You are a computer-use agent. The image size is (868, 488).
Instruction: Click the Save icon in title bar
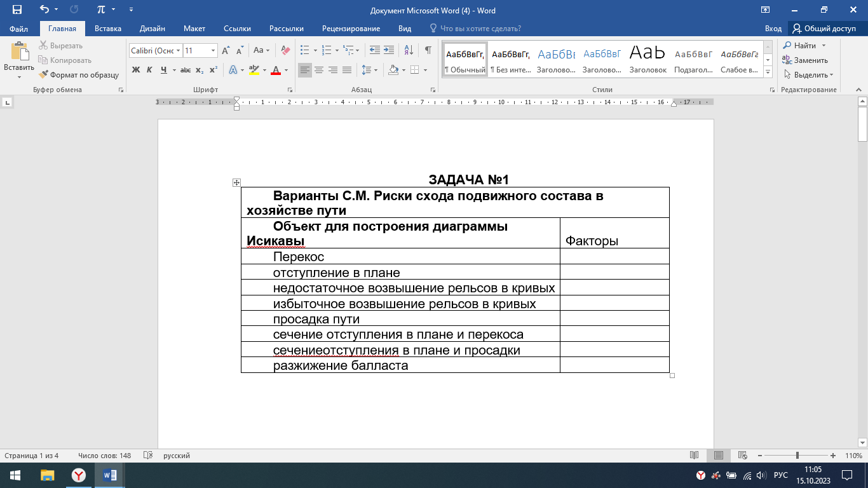point(17,10)
